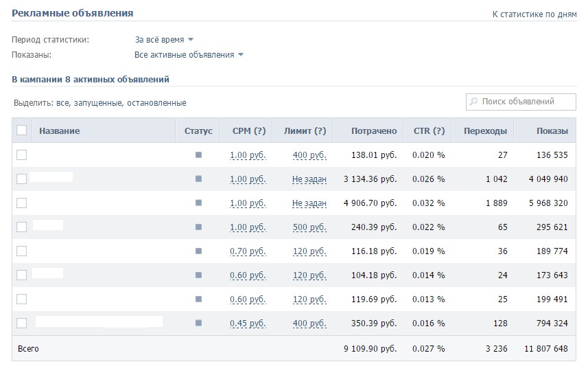This screenshot has width=588, height=375.
Task: Edit limit 400 руб. in 350.39 руб. row
Action: 309,323
